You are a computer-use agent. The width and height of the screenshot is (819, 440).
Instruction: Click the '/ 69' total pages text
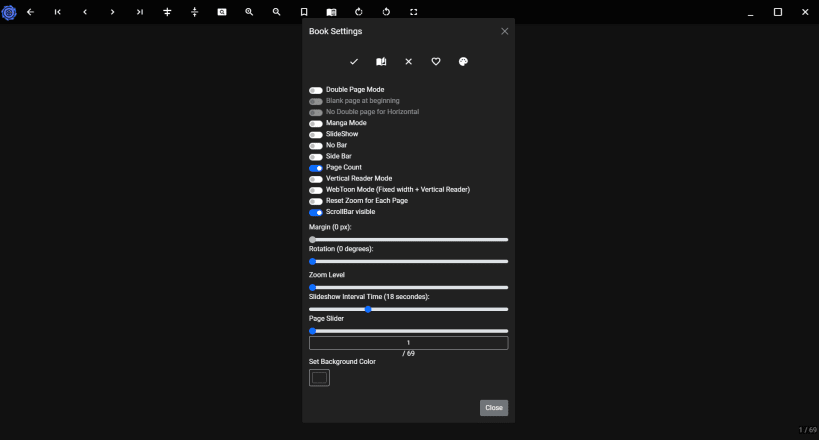[408, 354]
